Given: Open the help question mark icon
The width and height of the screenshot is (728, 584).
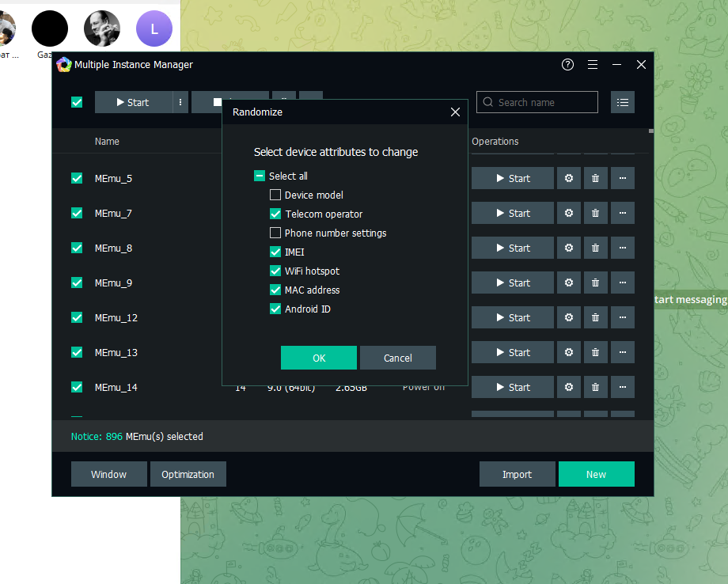Looking at the screenshot, I should [567, 65].
